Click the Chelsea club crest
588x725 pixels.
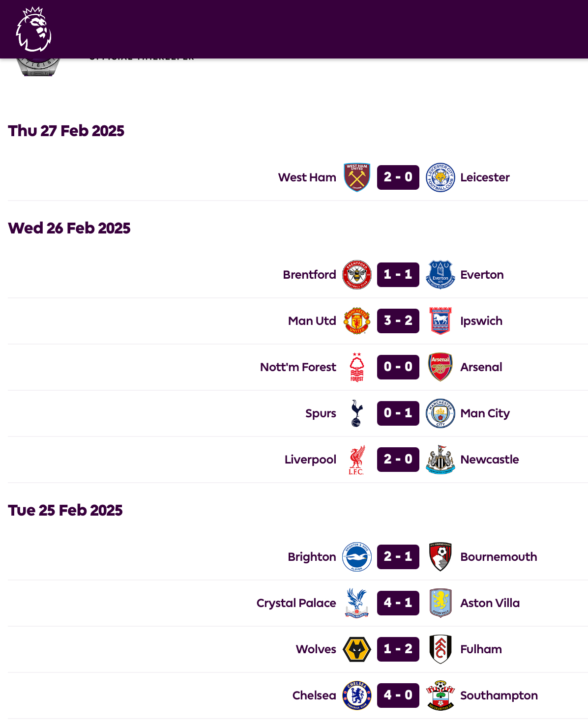[x=357, y=696]
